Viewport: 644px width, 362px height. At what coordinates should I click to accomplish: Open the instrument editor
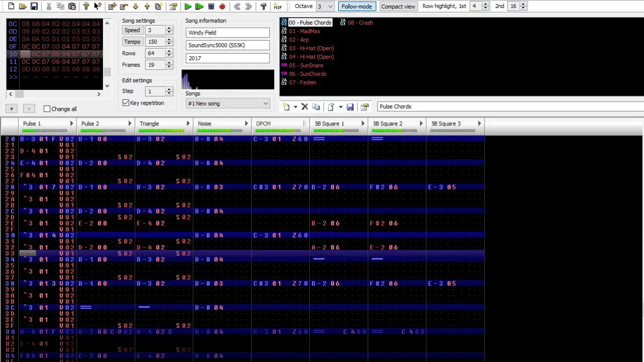pyautogui.click(x=365, y=107)
